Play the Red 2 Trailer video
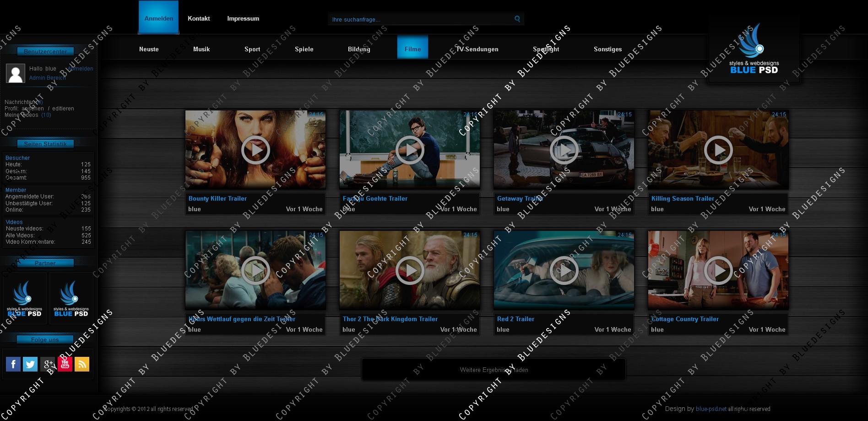This screenshot has height=421, width=868. [564, 270]
